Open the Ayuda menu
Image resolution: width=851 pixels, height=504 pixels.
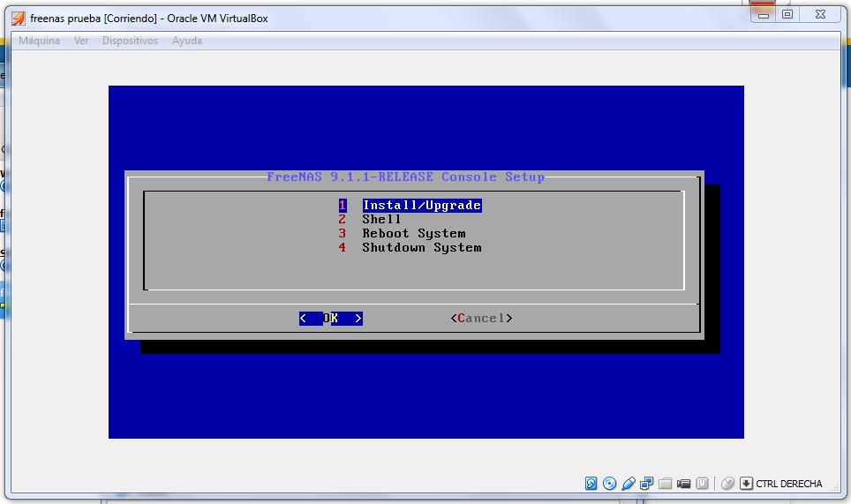point(187,41)
